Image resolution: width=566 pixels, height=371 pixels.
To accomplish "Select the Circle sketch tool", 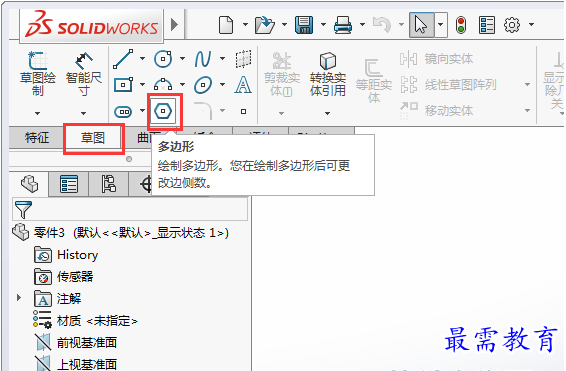I will click(163, 59).
